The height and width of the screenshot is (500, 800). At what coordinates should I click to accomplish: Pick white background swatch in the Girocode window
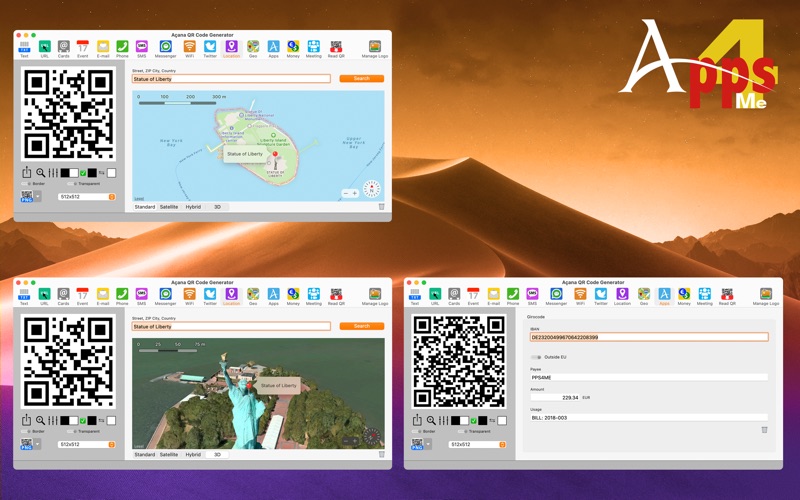pos(465,420)
